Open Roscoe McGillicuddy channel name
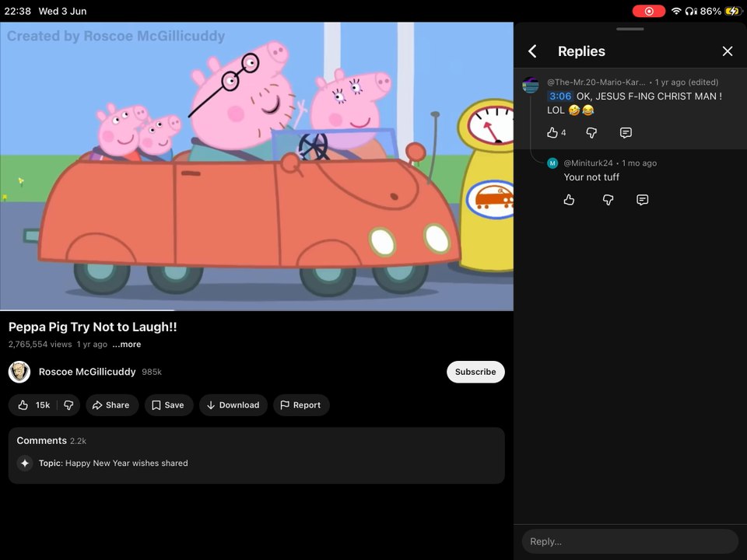This screenshot has height=560, width=747. [87, 372]
